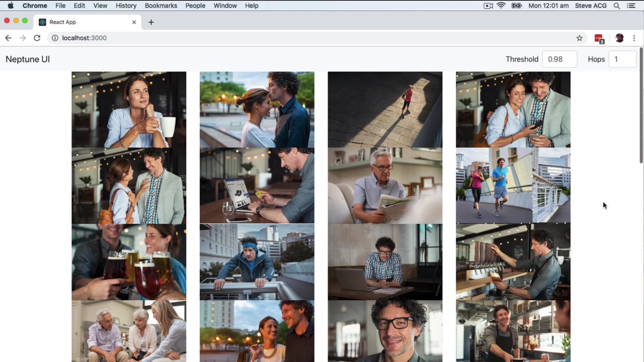Select photo of woman holding white coffee mug

[x=129, y=110]
